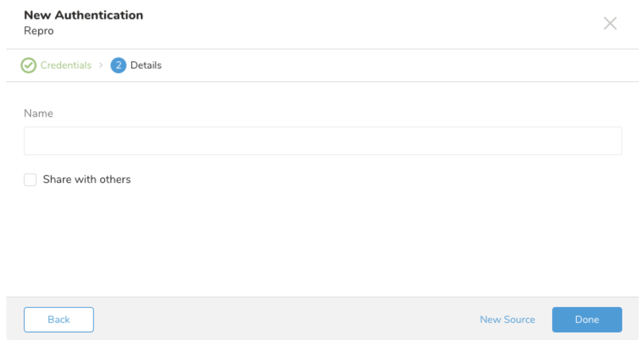Image resolution: width=644 pixels, height=348 pixels.
Task: Click the New Authentication heading
Action: pyautogui.click(x=83, y=15)
